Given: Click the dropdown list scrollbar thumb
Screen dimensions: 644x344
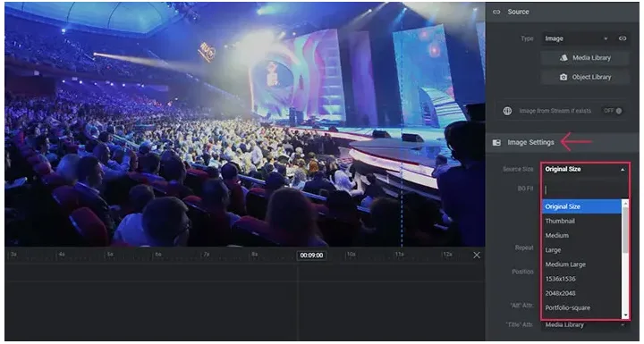Looking at the screenshot, I should [x=625, y=230].
